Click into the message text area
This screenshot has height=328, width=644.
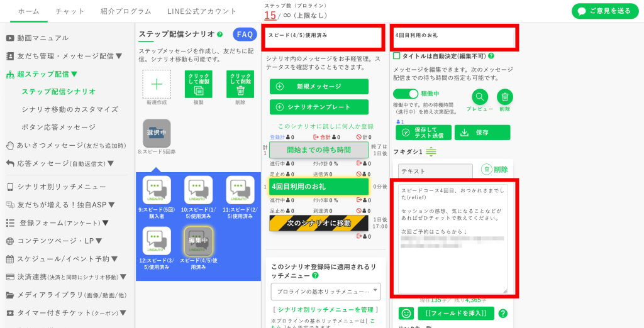pyautogui.click(x=453, y=239)
